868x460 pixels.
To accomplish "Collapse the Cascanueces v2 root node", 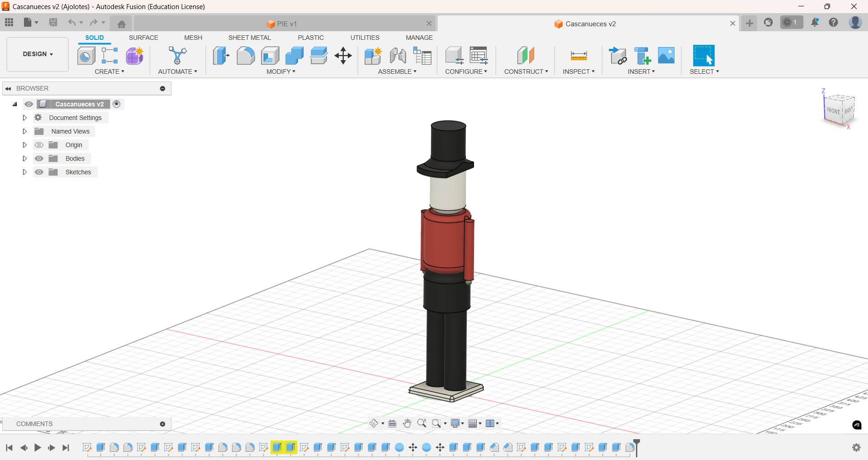I will (x=15, y=104).
